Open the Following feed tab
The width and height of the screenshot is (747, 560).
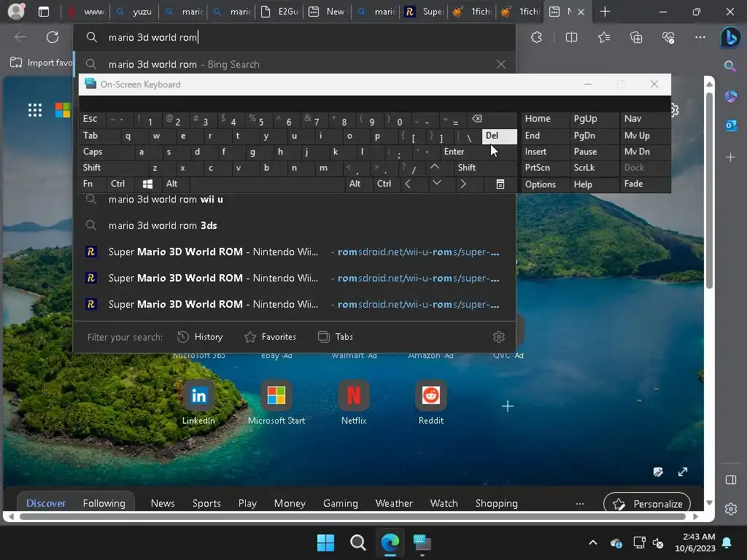[104, 503]
